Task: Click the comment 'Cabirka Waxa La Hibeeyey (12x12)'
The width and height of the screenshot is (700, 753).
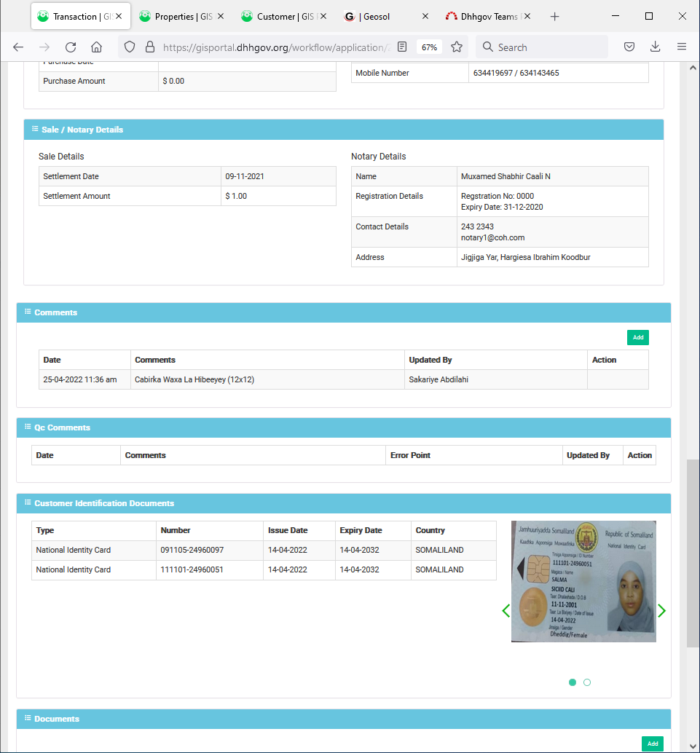Action: 194,379
